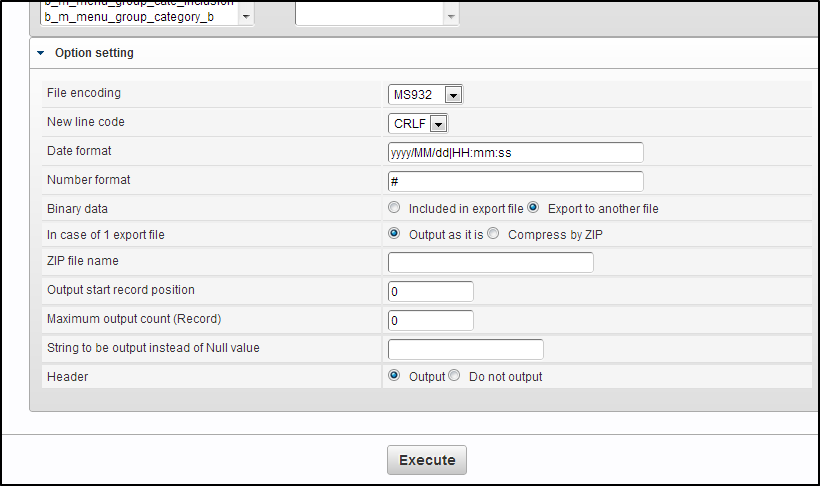Image resolution: width=820 pixels, height=486 pixels.
Task: Click the Maximum output count field
Action: [x=430, y=320]
